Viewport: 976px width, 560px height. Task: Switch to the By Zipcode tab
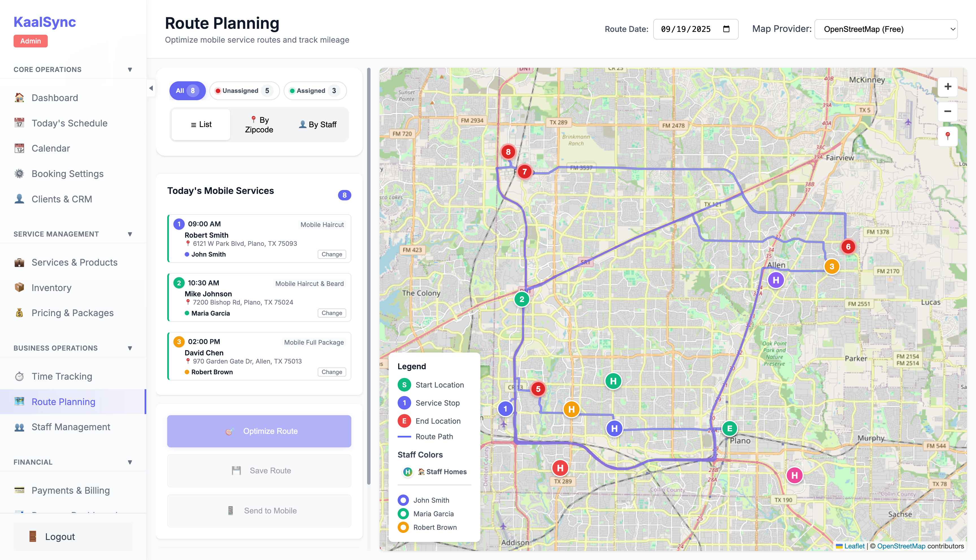[259, 124]
